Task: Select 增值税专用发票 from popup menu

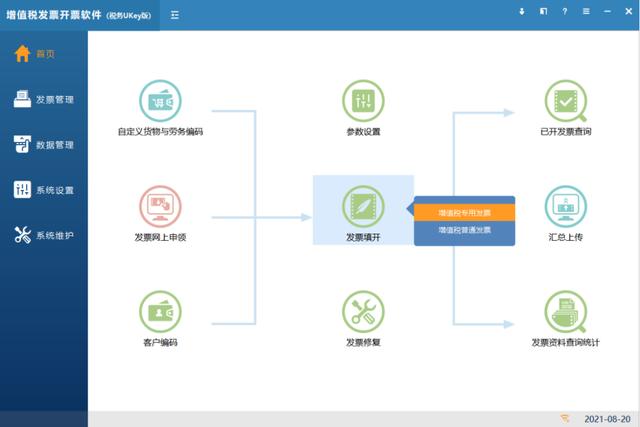Action: (464, 213)
